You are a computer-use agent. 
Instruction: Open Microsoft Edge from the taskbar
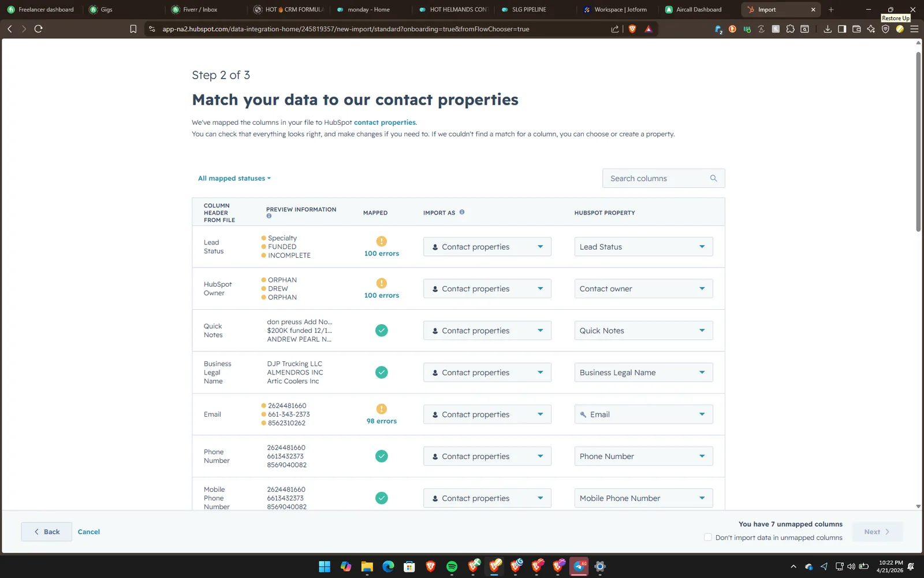[388, 566]
